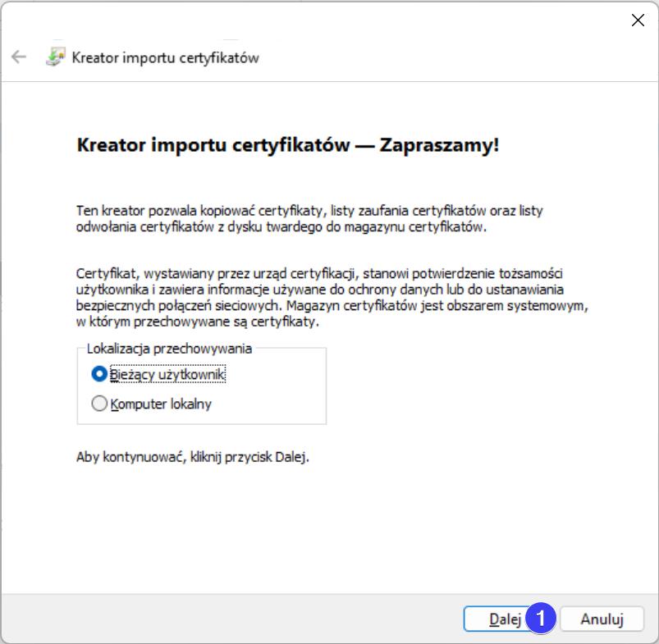
Task: Select the Bieżący użytkownik radio button
Action: (99, 374)
